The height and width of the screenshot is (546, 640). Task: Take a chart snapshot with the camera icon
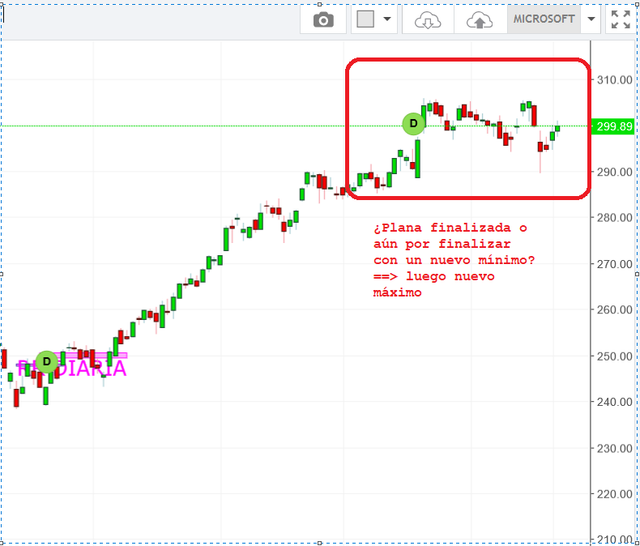(323, 19)
